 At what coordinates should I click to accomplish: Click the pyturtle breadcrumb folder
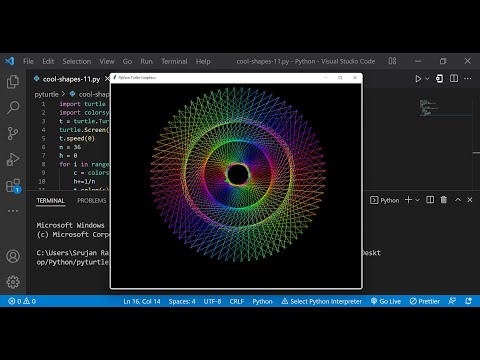(x=46, y=94)
